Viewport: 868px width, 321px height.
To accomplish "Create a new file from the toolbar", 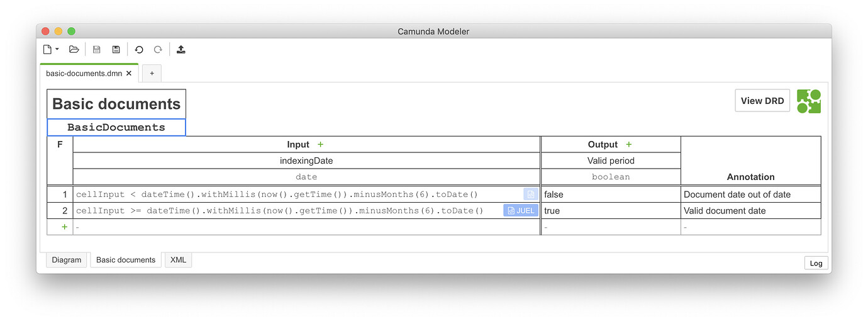I will (x=47, y=49).
